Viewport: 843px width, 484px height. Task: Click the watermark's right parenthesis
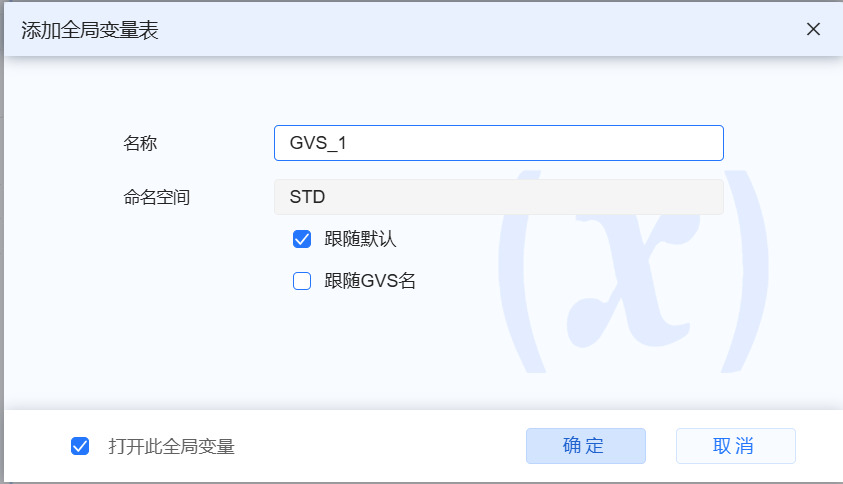pyautogui.click(x=746, y=270)
